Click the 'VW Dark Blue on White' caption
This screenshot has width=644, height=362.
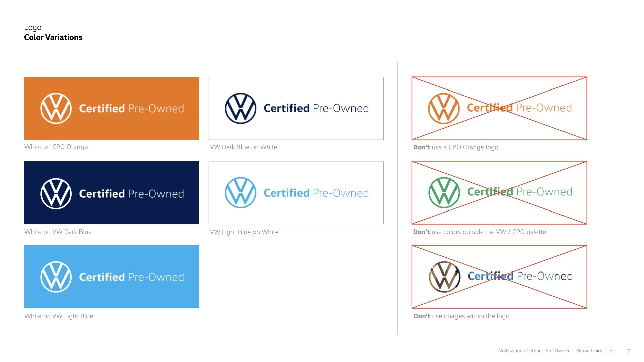244,147
